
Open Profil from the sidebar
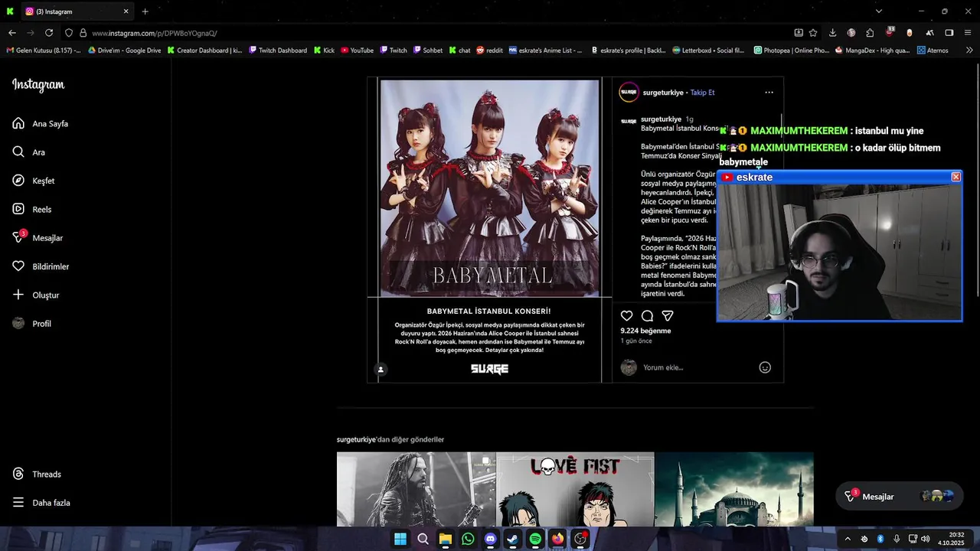[32, 324]
